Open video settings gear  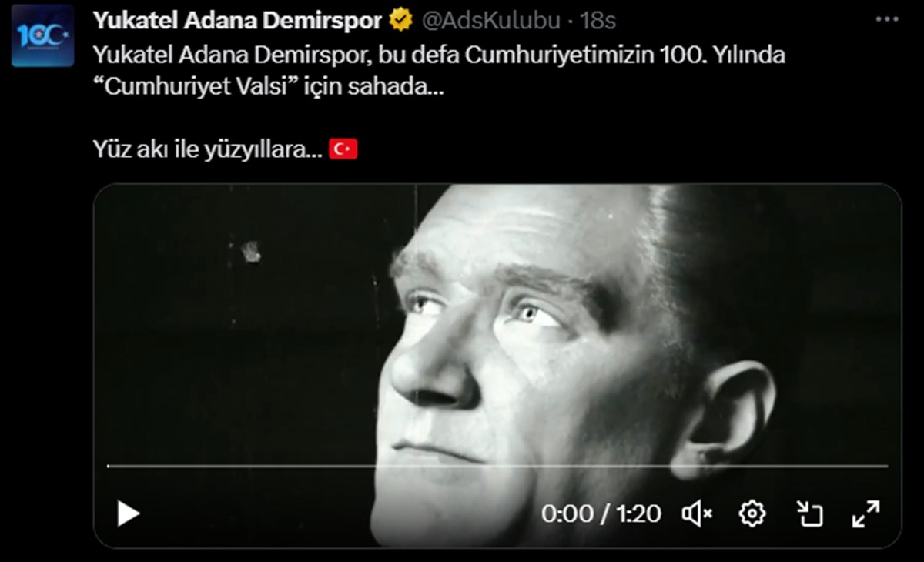tap(752, 513)
